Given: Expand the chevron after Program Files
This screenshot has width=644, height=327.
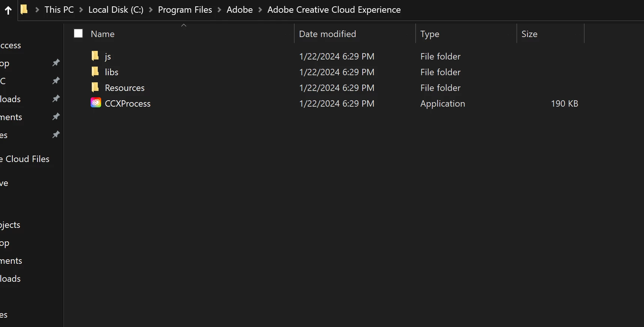Looking at the screenshot, I should click(x=219, y=10).
